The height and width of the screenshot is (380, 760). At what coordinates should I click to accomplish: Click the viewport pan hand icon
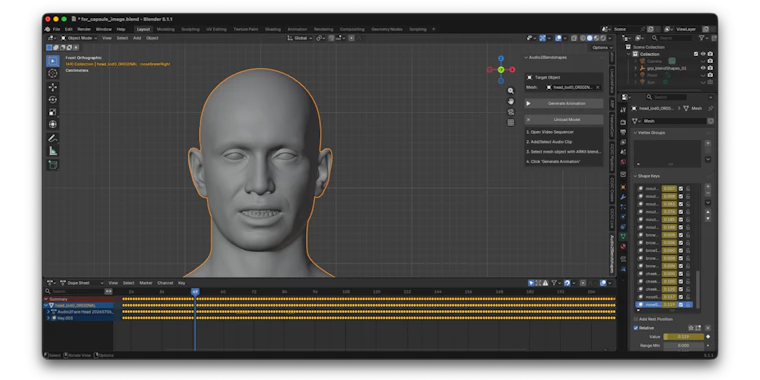[510, 101]
